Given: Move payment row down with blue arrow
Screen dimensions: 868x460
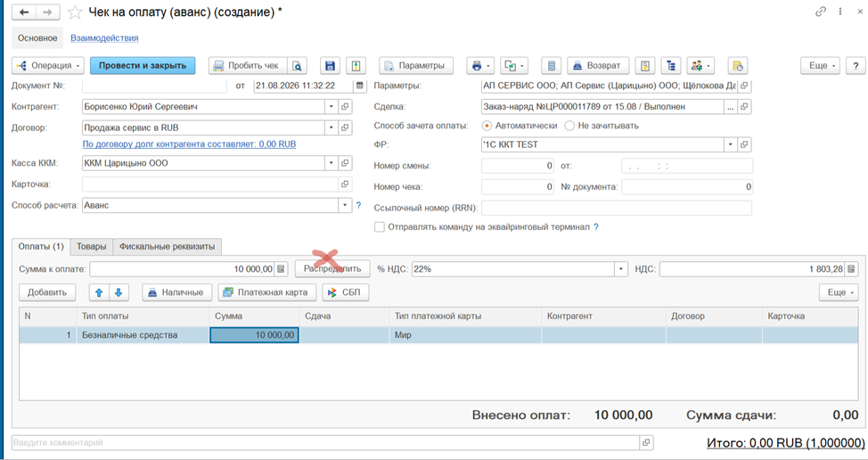Looking at the screenshot, I should coord(119,292).
